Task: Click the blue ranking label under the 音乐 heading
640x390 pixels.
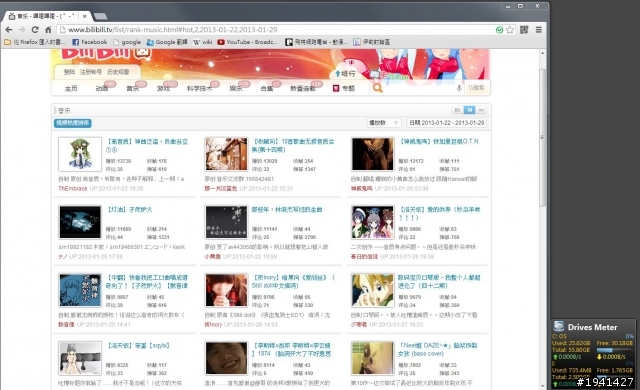Action: (x=73, y=123)
